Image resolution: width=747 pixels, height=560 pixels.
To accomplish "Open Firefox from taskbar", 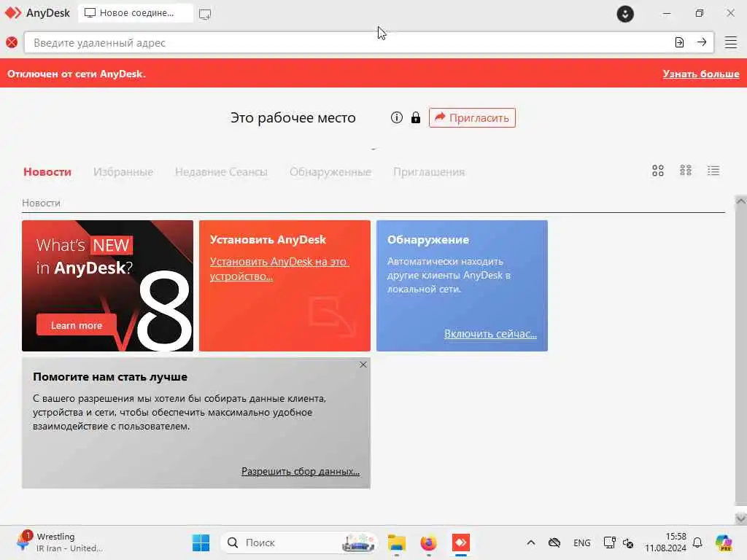I will [428, 542].
